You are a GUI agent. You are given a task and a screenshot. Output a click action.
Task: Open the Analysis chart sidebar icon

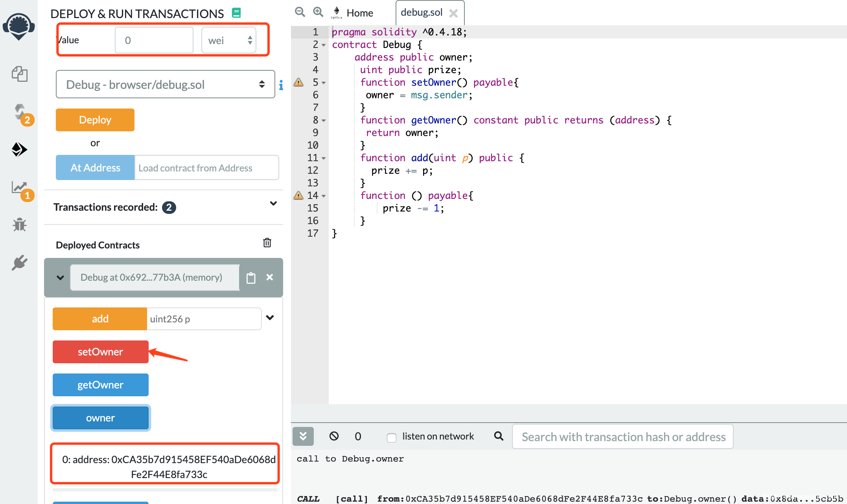pyautogui.click(x=20, y=188)
